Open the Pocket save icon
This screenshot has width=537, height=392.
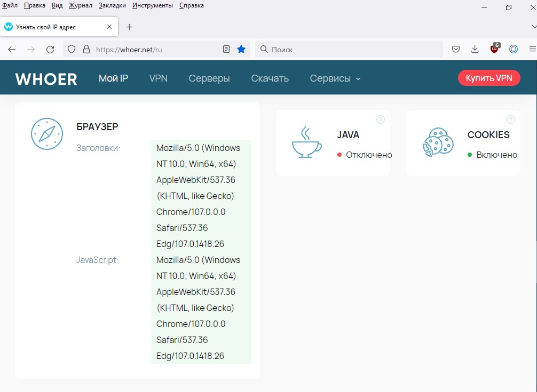[x=455, y=50]
